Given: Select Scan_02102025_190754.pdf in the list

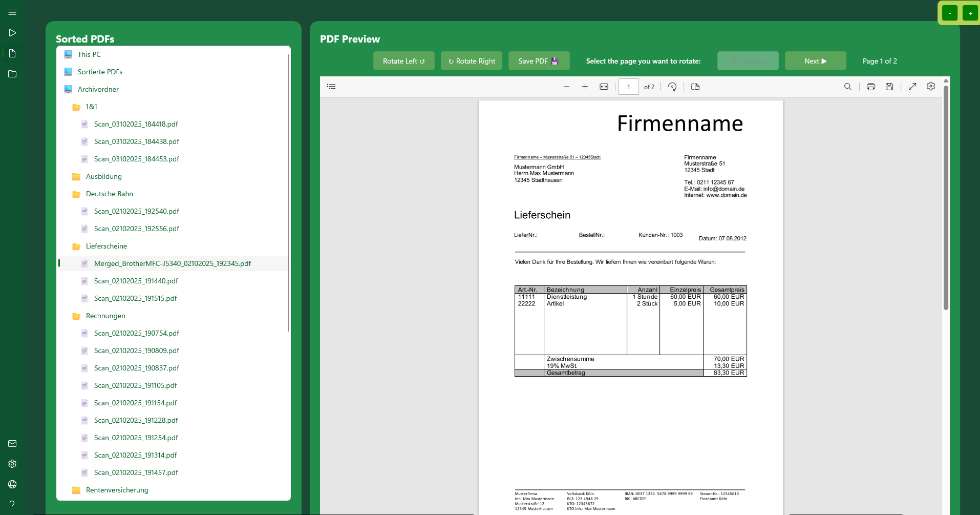Looking at the screenshot, I should (x=136, y=333).
